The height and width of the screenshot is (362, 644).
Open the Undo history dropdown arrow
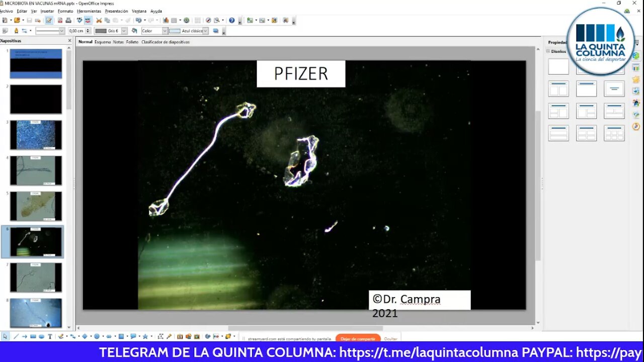[144, 21]
